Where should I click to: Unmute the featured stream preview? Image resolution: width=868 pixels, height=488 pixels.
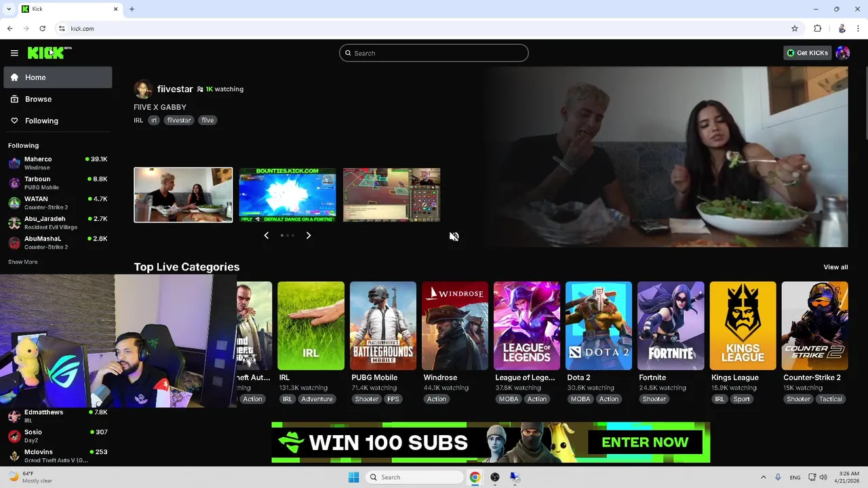click(x=454, y=237)
